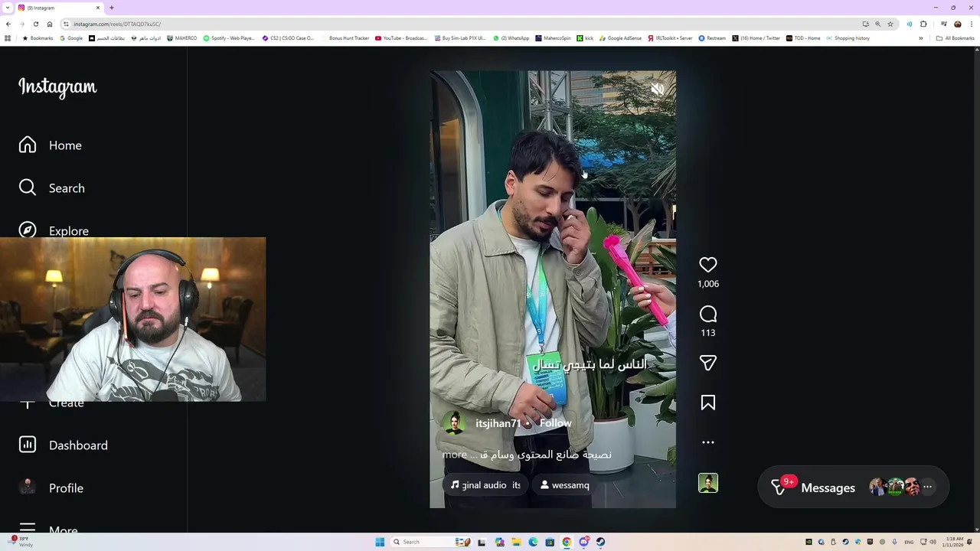Open Restream bookmark

click(x=712, y=38)
